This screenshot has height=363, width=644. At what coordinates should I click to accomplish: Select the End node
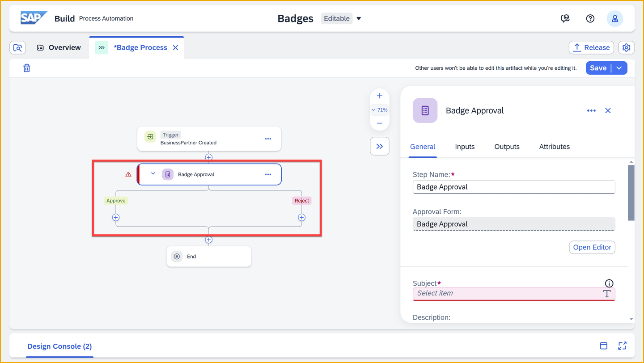click(209, 257)
